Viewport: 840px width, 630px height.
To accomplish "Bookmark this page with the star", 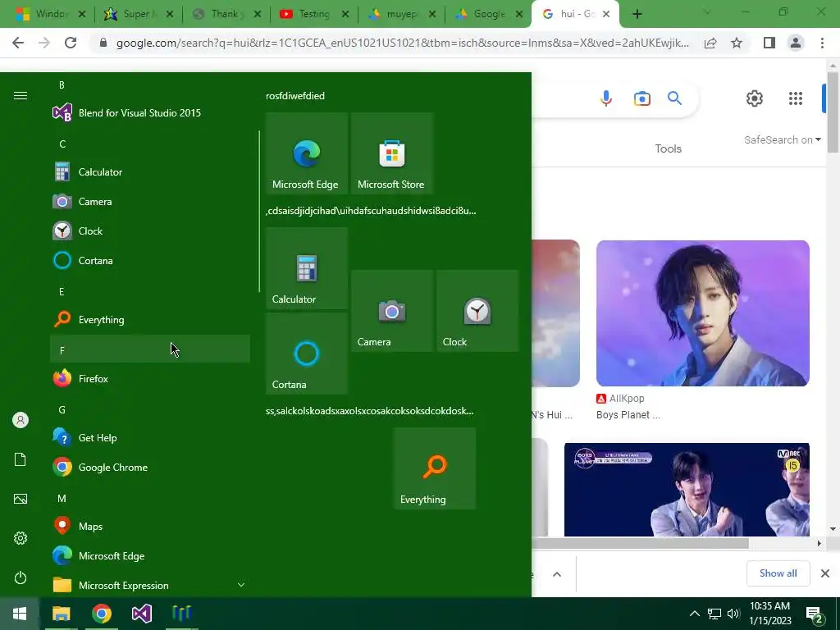I will tap(737, 43).
